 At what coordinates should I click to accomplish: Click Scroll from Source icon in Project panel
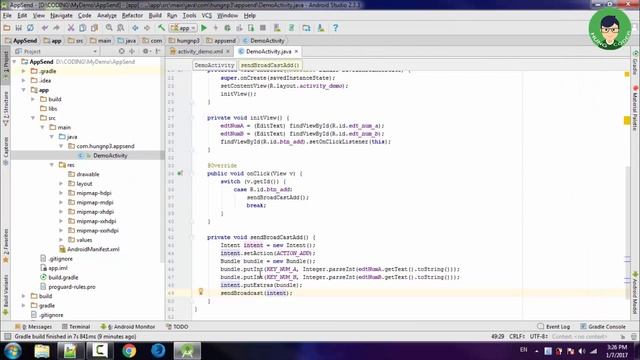pyautogui.click(x=121, y=51)
